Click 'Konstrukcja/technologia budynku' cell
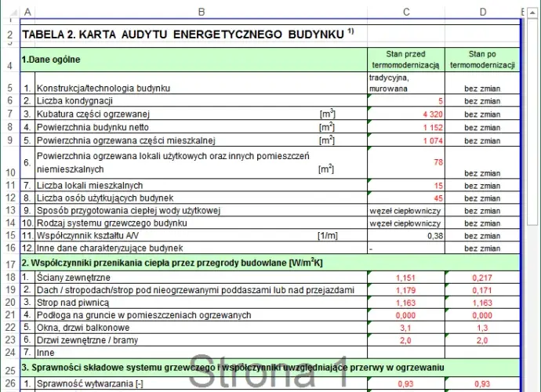 click(202, 83)
